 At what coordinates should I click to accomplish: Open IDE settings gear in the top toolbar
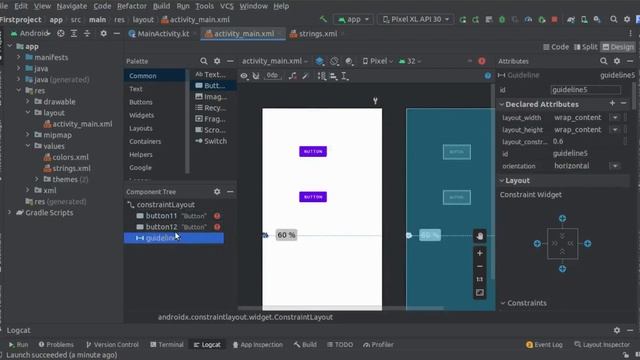[627, 19]
